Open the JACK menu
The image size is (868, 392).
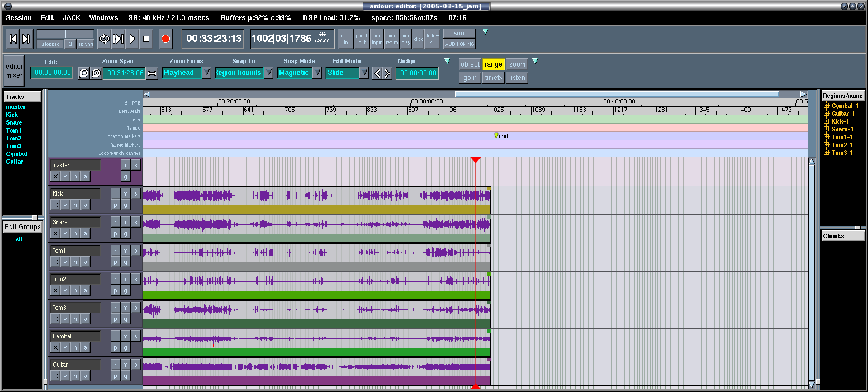coord(72,18)
